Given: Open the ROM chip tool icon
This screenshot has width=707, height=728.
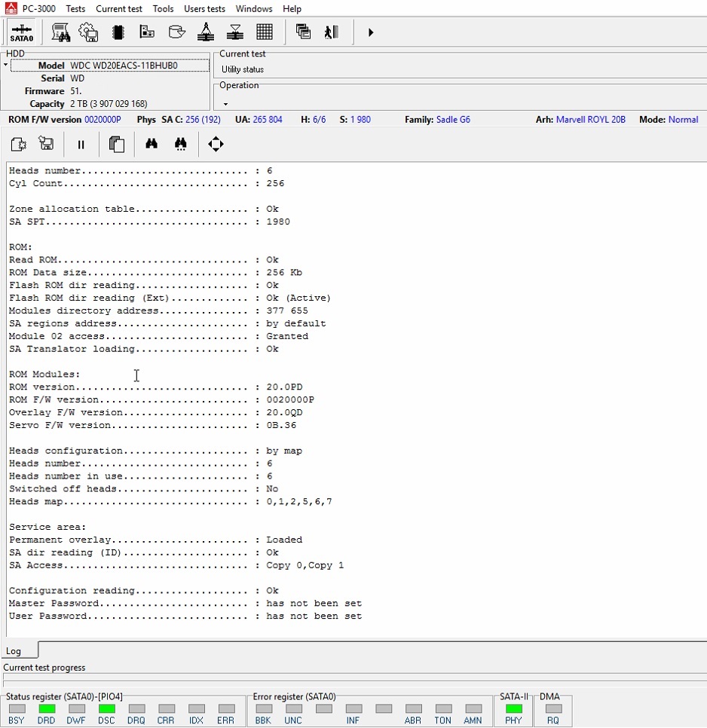Looking at the screenshot, I should click(118, 32).
